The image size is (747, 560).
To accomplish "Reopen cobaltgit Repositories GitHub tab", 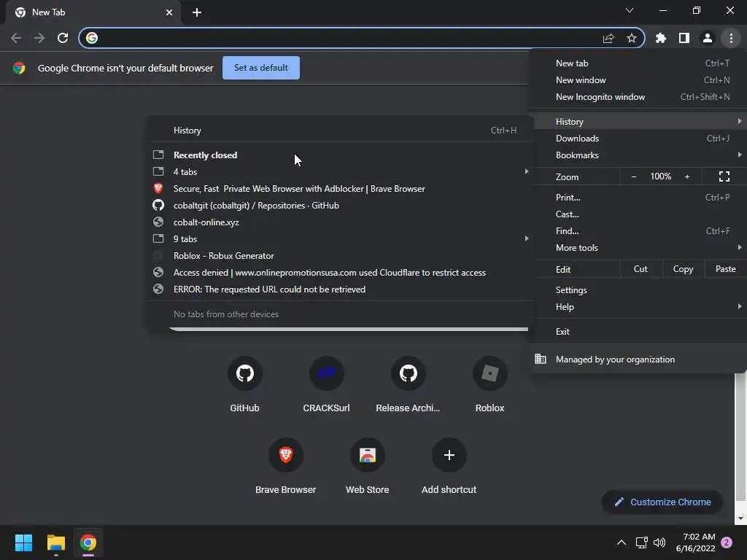I will (340, 205).
